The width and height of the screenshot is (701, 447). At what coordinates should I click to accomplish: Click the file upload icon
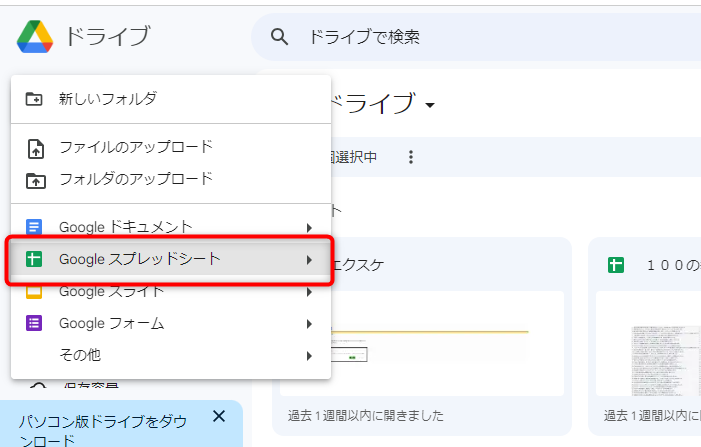35,148
